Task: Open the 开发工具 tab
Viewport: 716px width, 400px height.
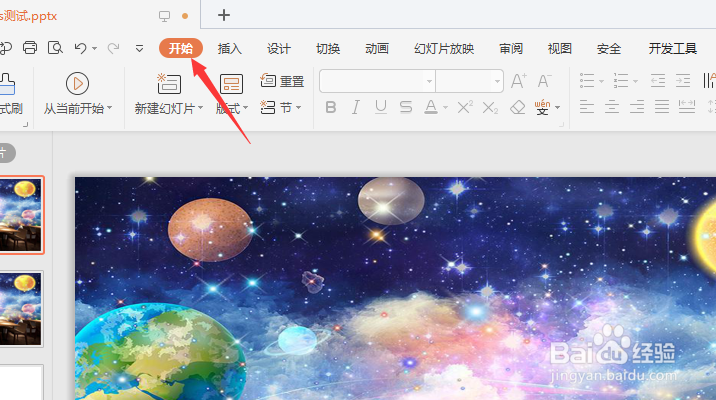Action: [x=672, y=48]
